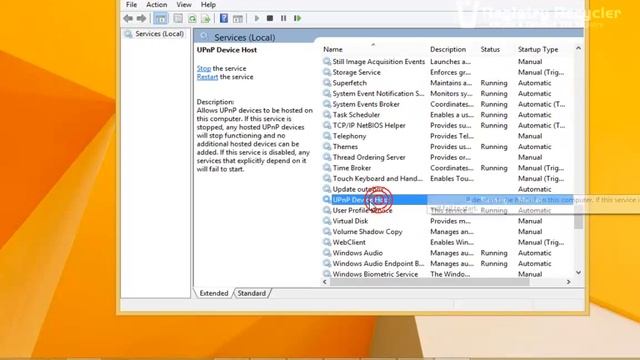Open the Help toolbar icon
The image size is (640, 360).
tap(224, 18)
